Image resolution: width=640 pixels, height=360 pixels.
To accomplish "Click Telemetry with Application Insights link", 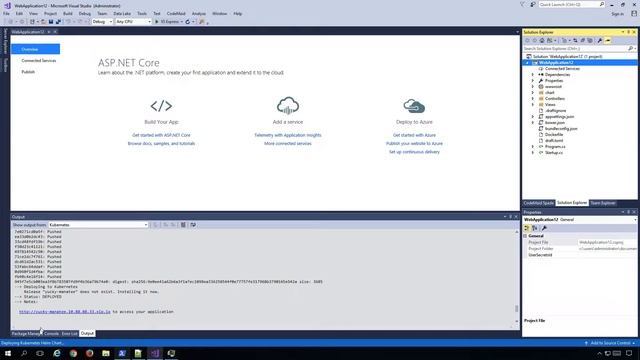I will 288,135.
